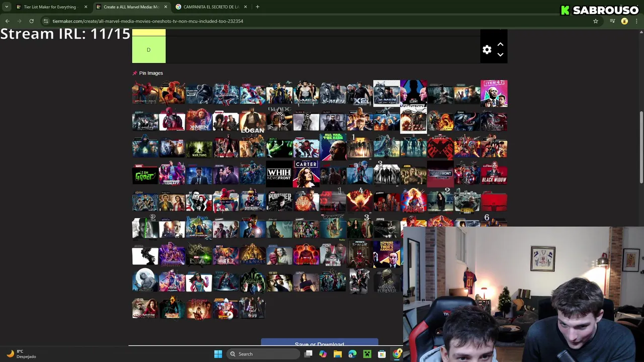
Task: Pick the I Am Groot thumbnail
Action: pyautogui.click(x=145, y=174)
